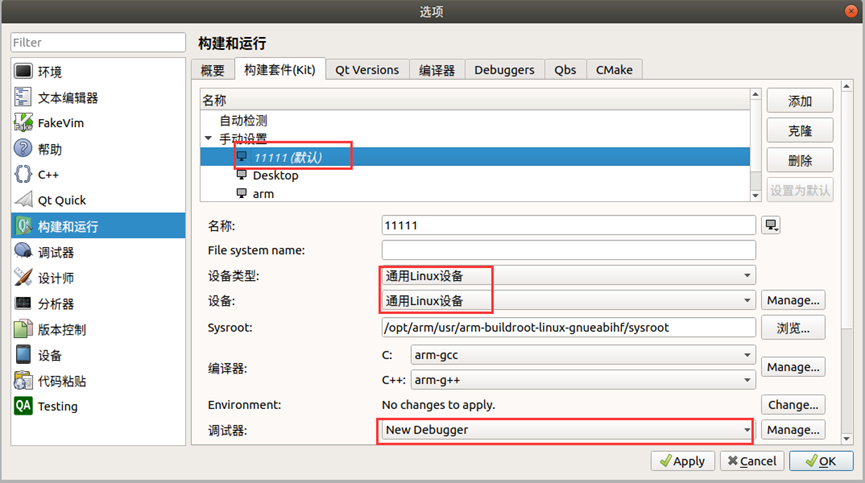Select the 调试器 debugger icon in sidebar
This screenshot has width=865, height=483.
(x=23, y=251)
